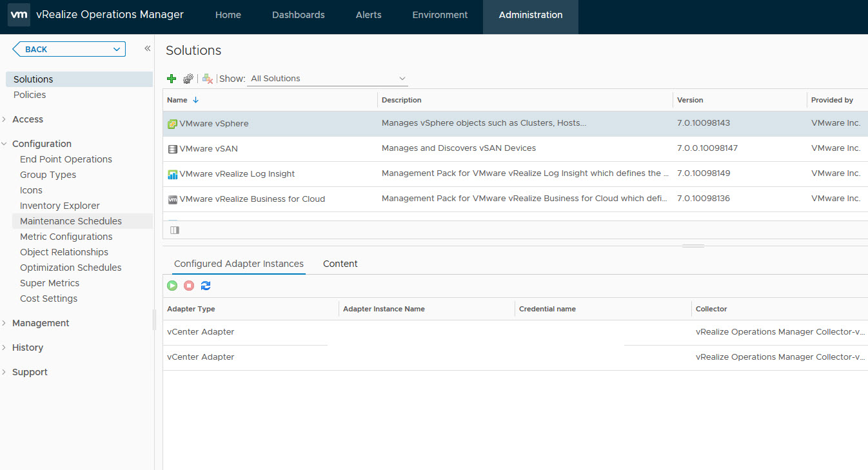The width and height of the screenshot is (868, 470).
Task: Start collecting with the green play icon
Action: pyautogui.click(x=172, y=286)
